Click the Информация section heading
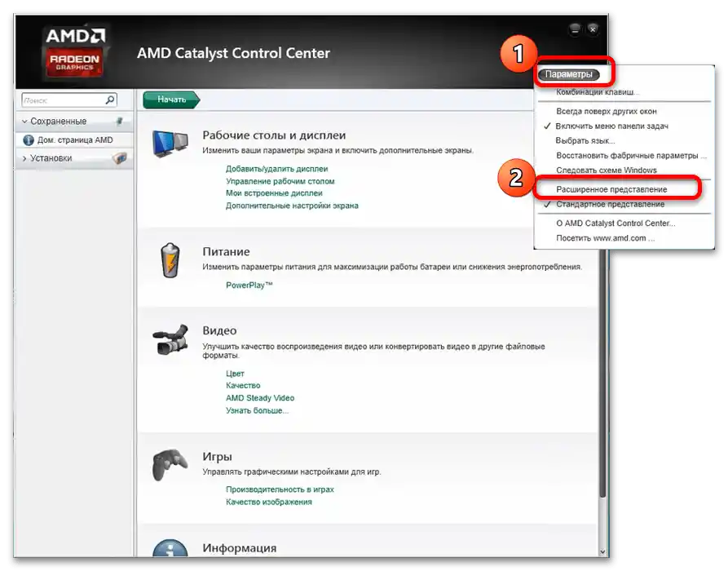The height and width of the screenshot is (571, 728). coord(240,548)
